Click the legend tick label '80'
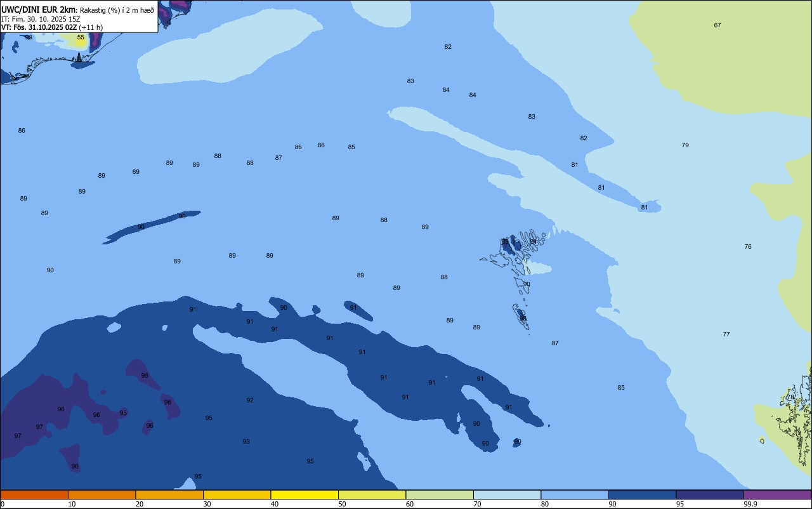Screen dimensions: 812x509 tap(545, 504)
